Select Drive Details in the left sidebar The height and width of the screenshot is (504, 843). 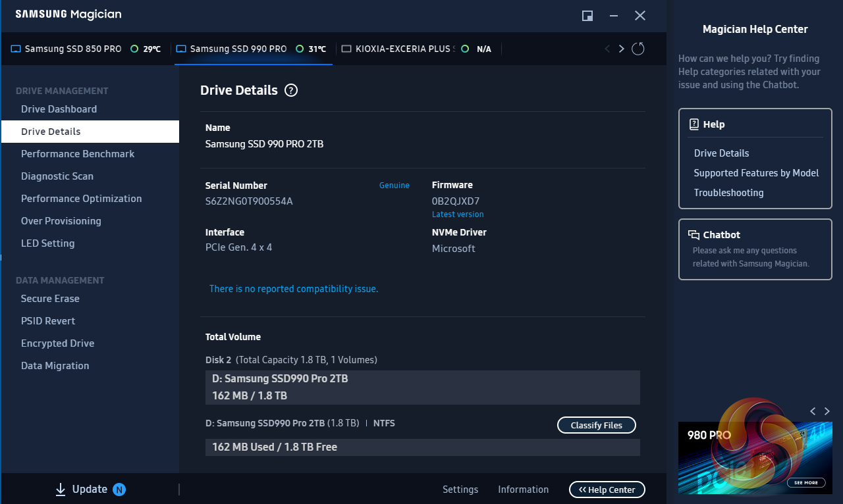coord(90,132)
